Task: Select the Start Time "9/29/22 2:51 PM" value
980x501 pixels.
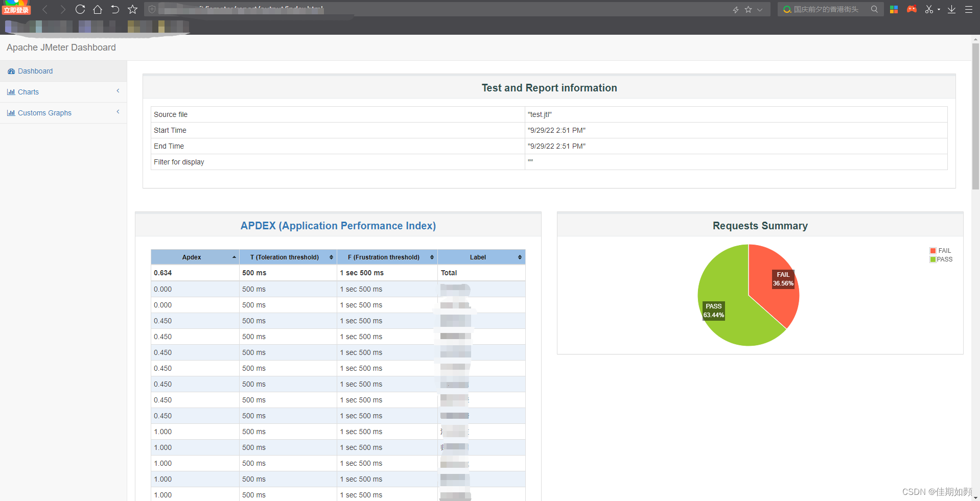Action: 556,130
